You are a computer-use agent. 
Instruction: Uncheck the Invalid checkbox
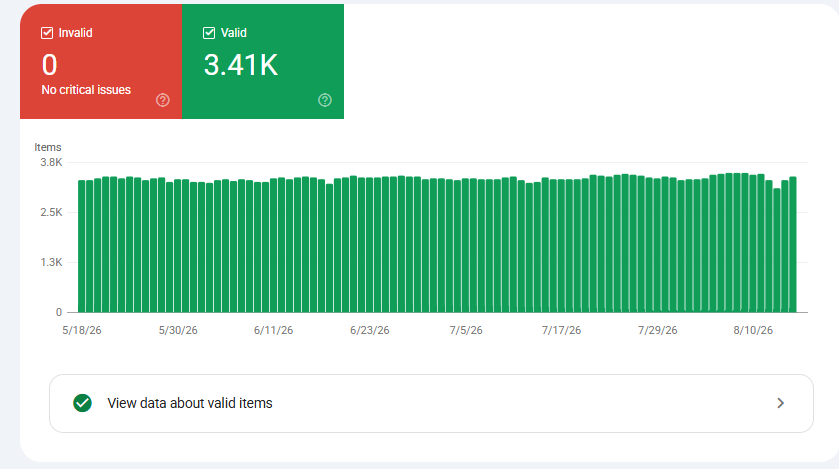pos(47,33)
